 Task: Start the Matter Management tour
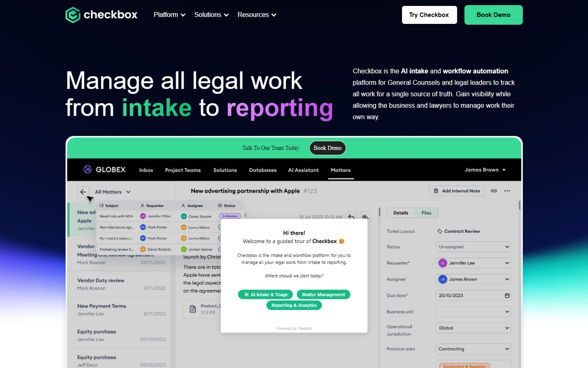coord(323,294)
